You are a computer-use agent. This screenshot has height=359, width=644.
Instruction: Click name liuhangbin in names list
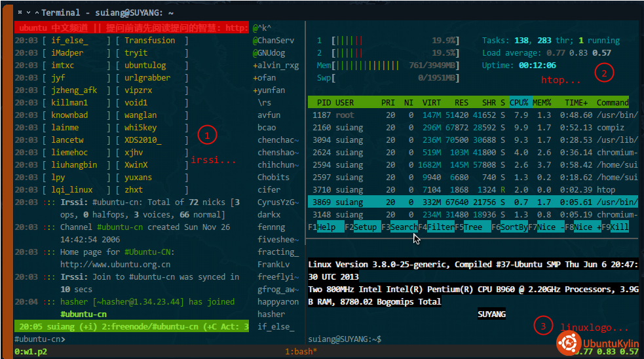74,165
